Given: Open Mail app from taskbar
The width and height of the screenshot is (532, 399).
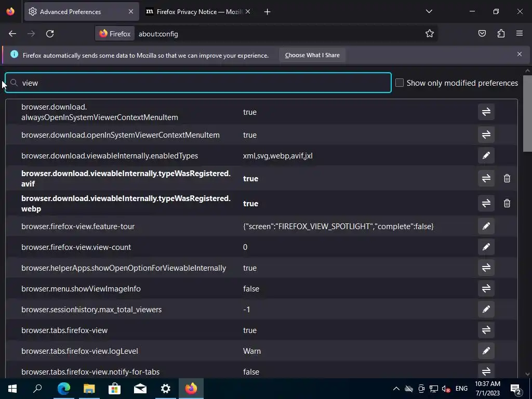Looking at the screenshot, I should [x=140, y=389].
